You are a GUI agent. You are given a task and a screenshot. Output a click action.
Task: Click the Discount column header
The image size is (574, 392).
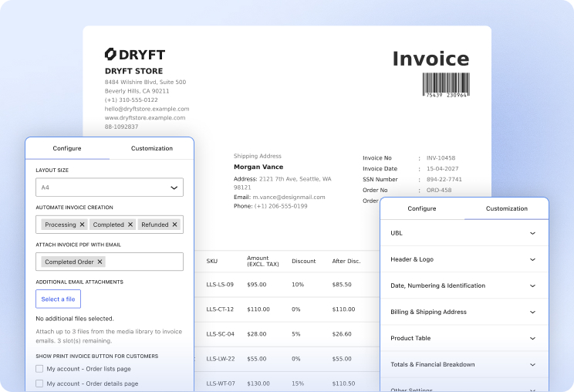click(303, 261)
